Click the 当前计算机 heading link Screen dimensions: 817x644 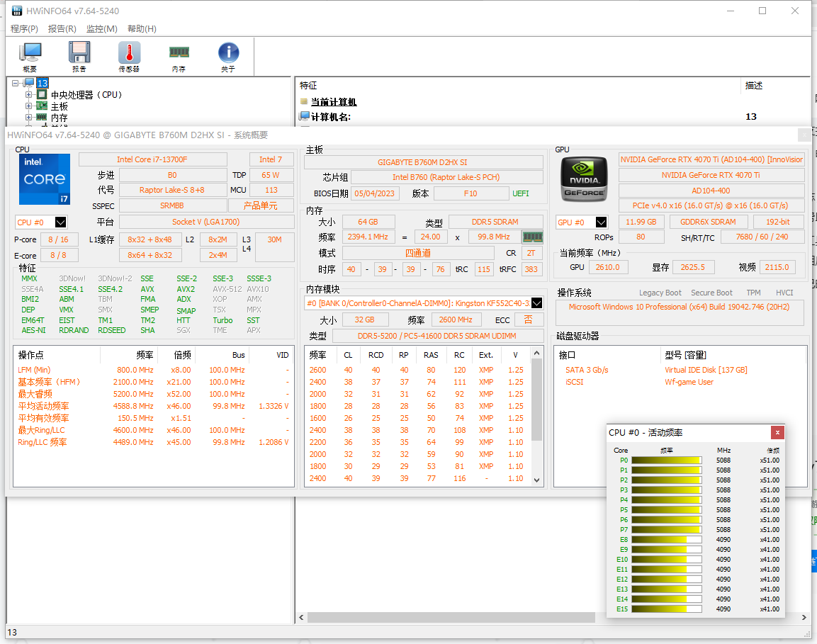point(334,102)
